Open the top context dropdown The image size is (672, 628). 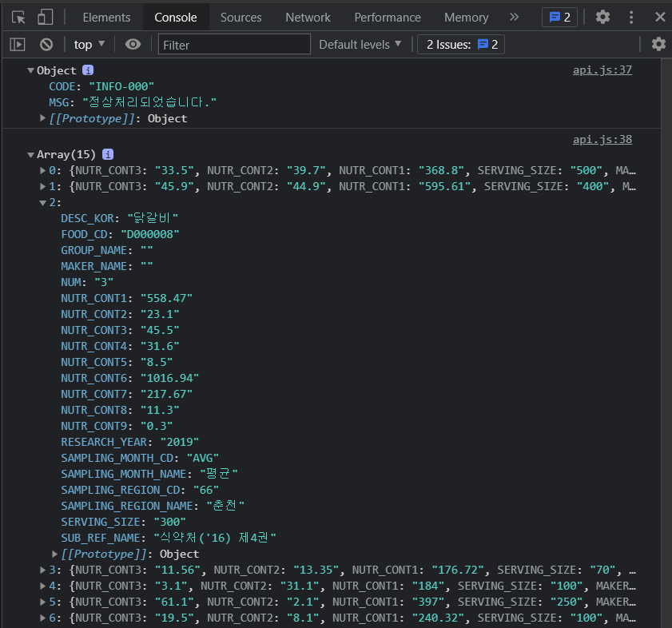point(89,45)
